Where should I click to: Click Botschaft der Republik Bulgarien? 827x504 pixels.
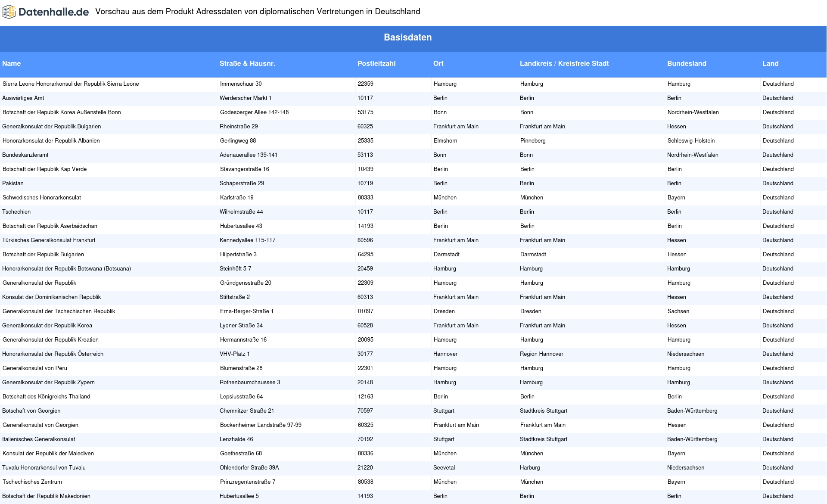[43, 254]
